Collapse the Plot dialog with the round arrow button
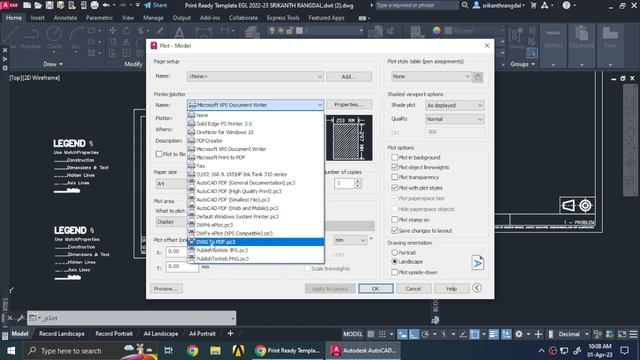This screenshot has width=640, height=360. point(477,288)
